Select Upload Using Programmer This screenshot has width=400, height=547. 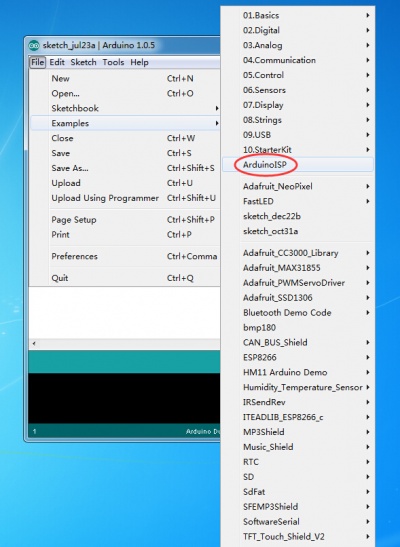click(x=125, y=198)
